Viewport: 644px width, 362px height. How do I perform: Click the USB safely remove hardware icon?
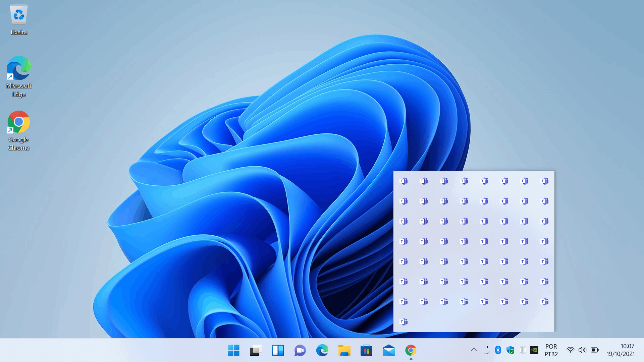pos(486,350)
